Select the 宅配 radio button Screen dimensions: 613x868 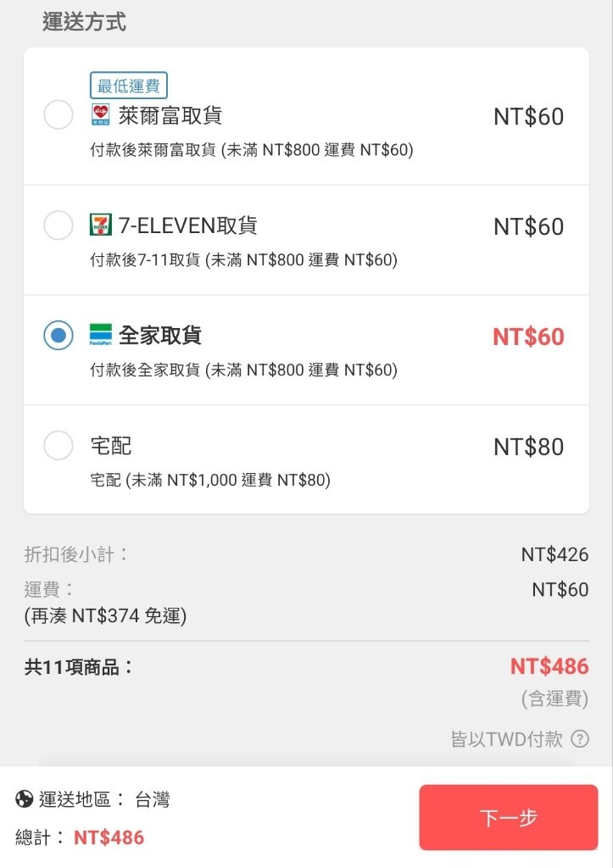point(59,445)
